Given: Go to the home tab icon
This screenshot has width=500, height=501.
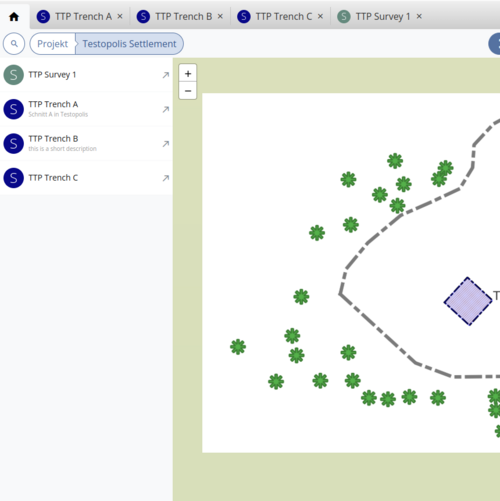Looking at the screenshot, I should (14, 17).
